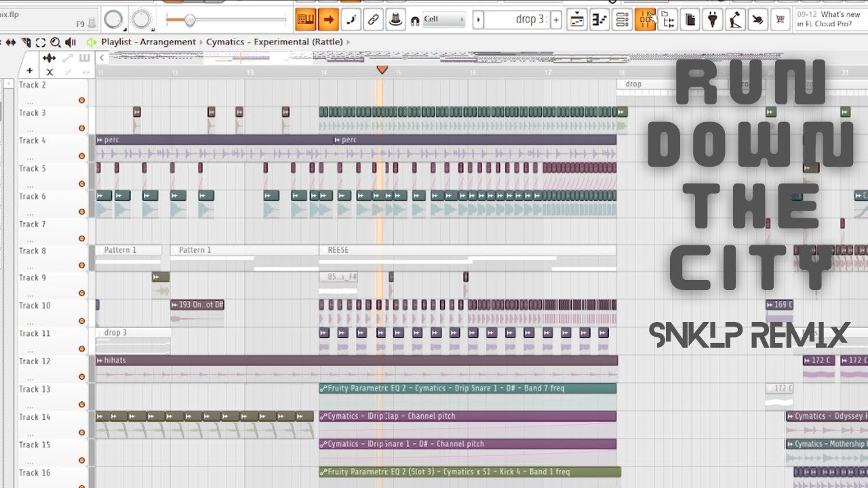Enable step editing mode icon
The height and width of the screenshot is (488, 868).
(x=351, y=20)
